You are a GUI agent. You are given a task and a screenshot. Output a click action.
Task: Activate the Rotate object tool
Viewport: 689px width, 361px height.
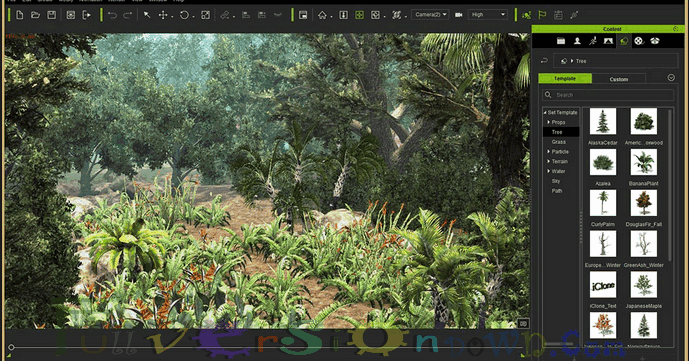click(184, 15)
